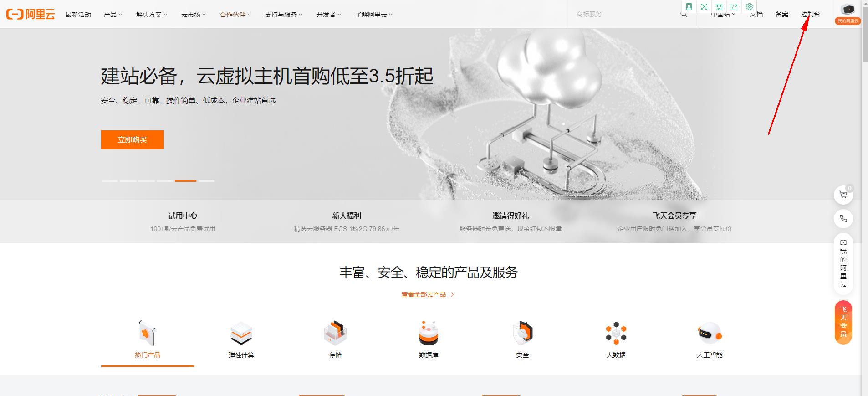
Task: Select the active orange carousel indicator
Action: [186, 181]
